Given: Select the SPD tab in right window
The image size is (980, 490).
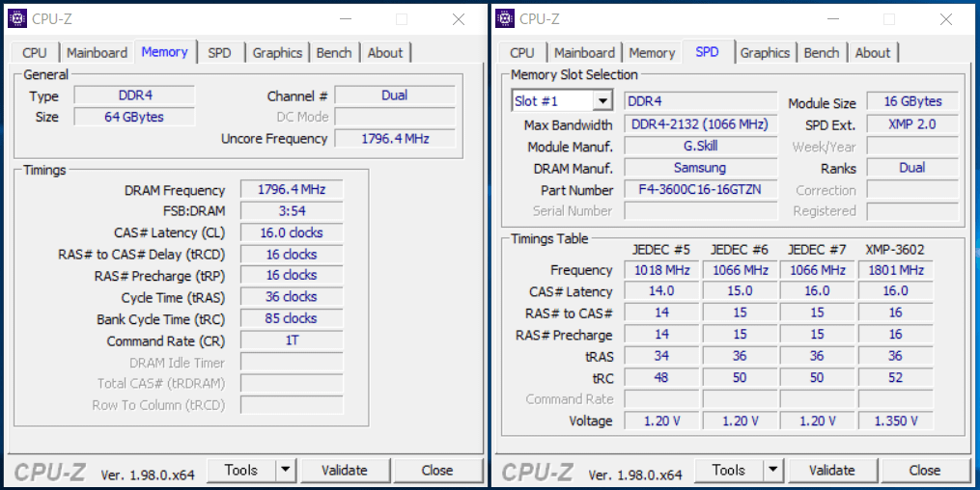Looking at the screenshot, I should [707, 52].
